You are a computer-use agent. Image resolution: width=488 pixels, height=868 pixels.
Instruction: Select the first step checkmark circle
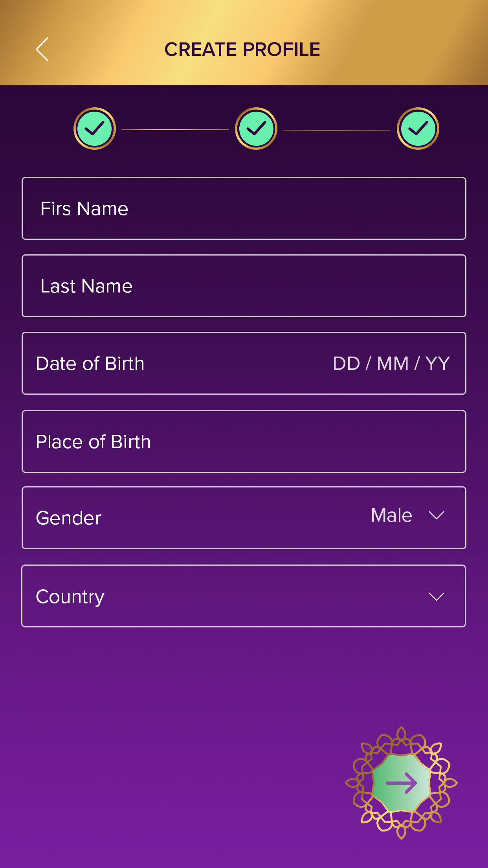coord(95,129)
